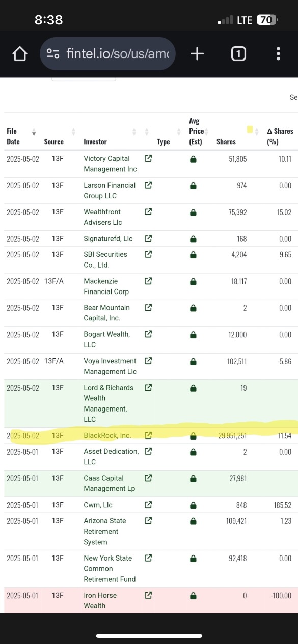This screenshot has height=644, width=298.
Task: Open New York State Common Retirement Fund
Action: click(109, 569)
